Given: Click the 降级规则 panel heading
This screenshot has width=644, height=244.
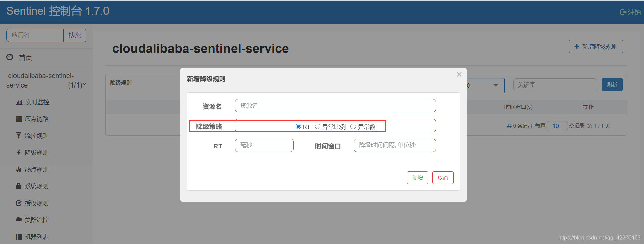Looking at the screenshot, I should click(x=121, y=83).
